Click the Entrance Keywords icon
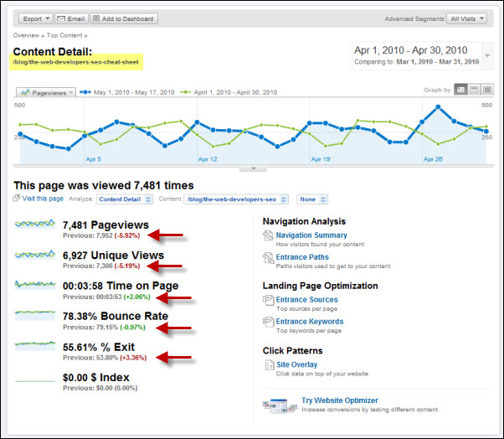The width and height of the screenshot is (504, 439). click(268, 322)
